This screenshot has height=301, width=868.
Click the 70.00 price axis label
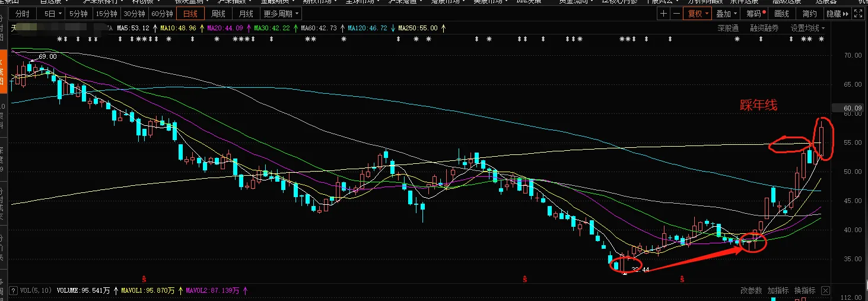point(853,55)
